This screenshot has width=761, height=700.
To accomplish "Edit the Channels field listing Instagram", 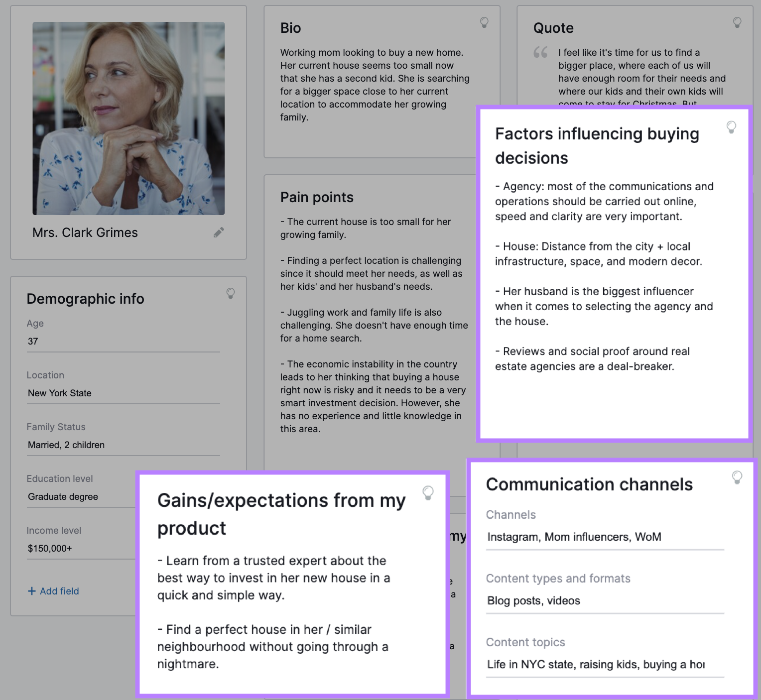I will 574,537.
